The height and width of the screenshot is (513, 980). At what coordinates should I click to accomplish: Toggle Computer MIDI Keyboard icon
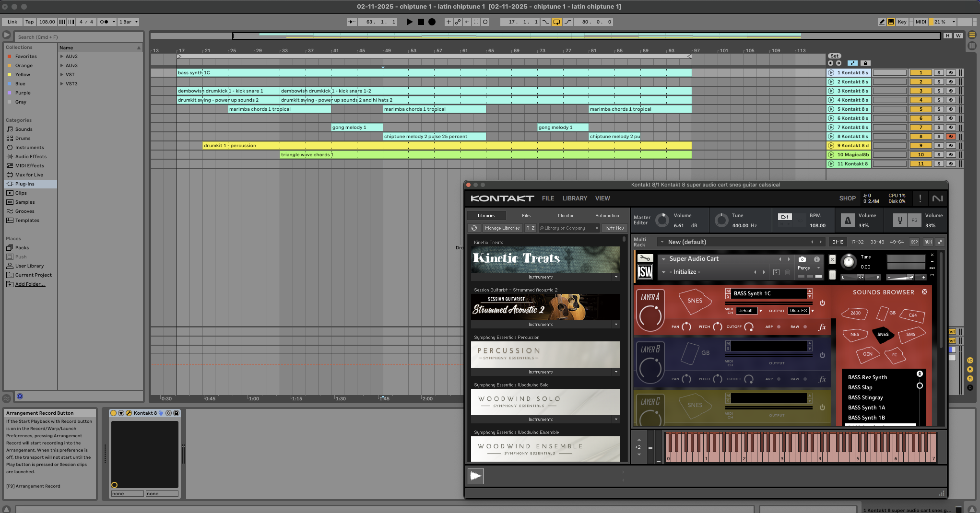point(891,22)
